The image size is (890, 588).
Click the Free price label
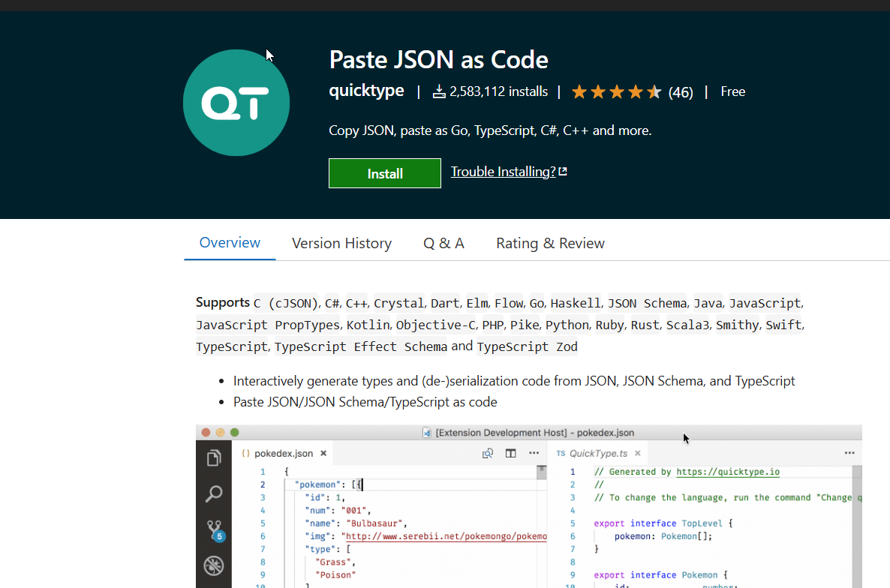[x=732, y=91]
